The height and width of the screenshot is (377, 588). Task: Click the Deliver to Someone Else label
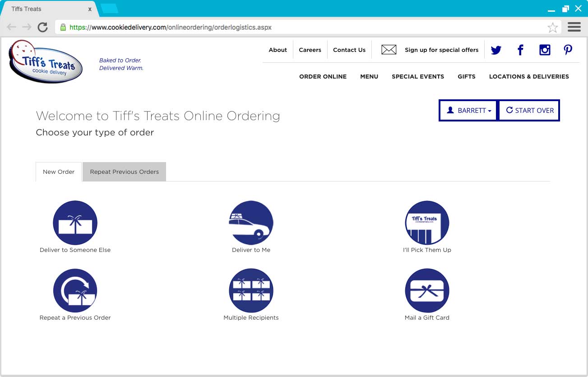75,250
